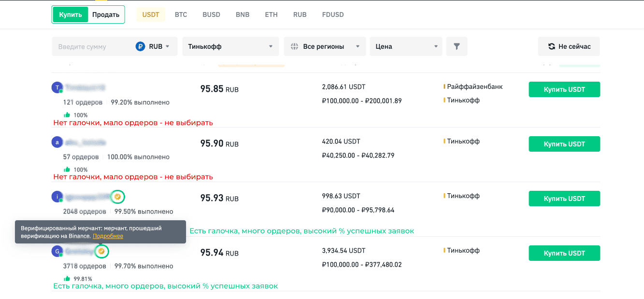The height and width of the screenshot is (299, 644).
Task: Click the ruble coin icon
Action: click(x=141, y=46)
